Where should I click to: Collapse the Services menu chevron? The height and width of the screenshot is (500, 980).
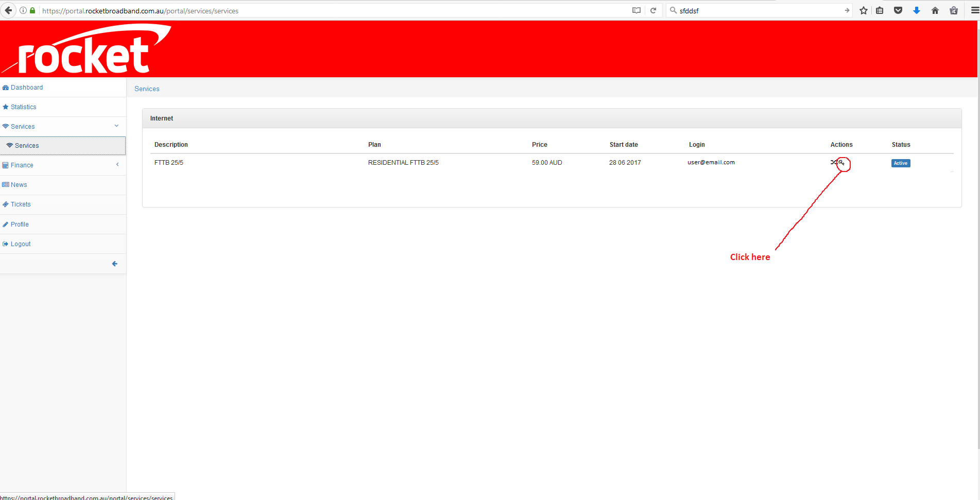(x=116, y=126)
